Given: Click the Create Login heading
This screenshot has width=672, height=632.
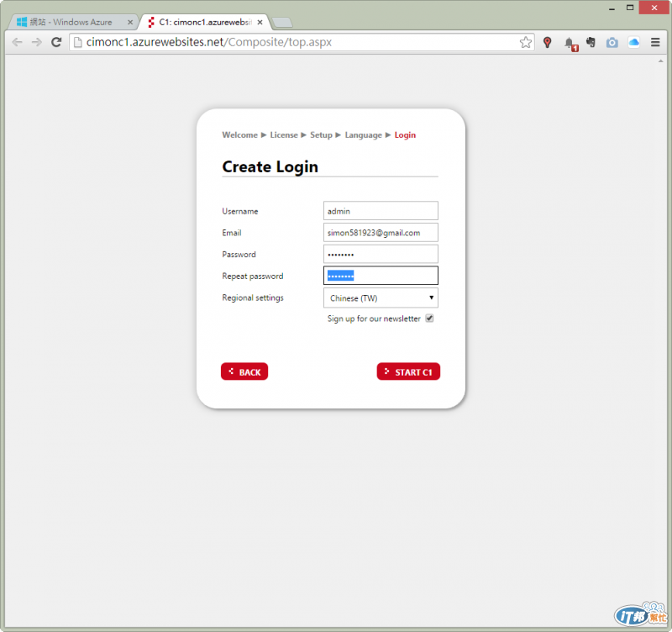Looking at the screenshot, I should [270, 166].
